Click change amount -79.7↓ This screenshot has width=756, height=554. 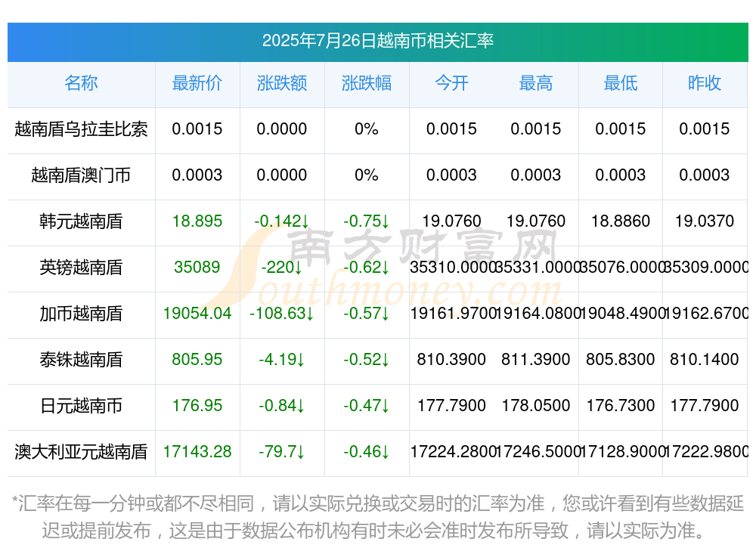tap(281, 452)
